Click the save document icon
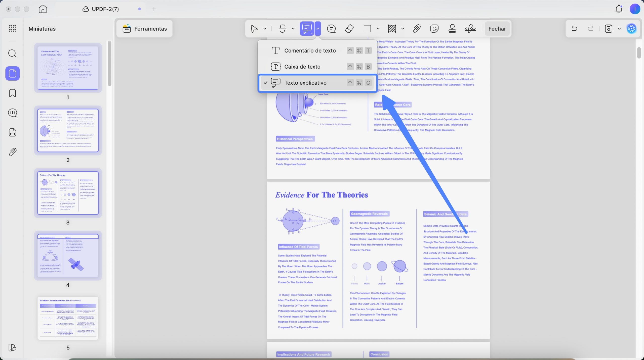This screenshot has width=644, height=360. (x=608, y=29)
